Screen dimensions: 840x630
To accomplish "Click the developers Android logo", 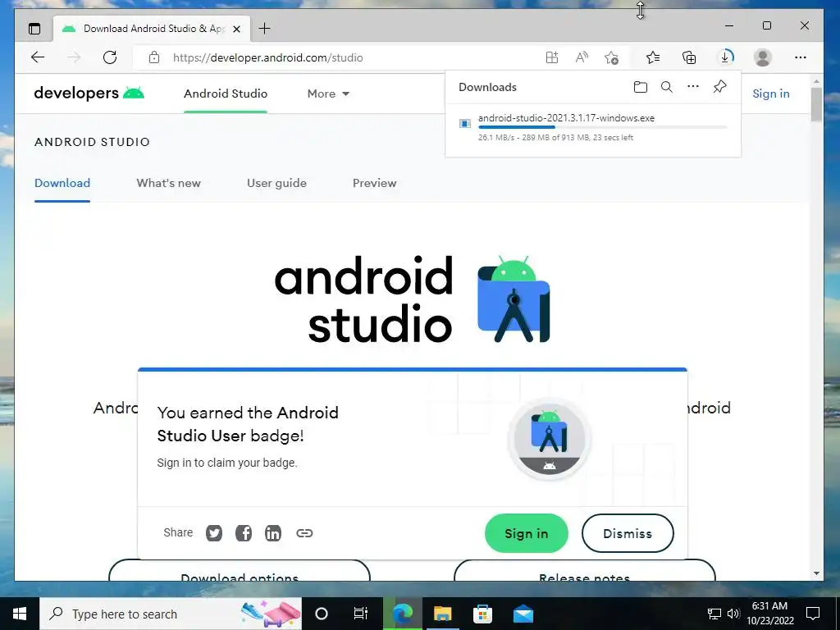I will click(89, 94).
